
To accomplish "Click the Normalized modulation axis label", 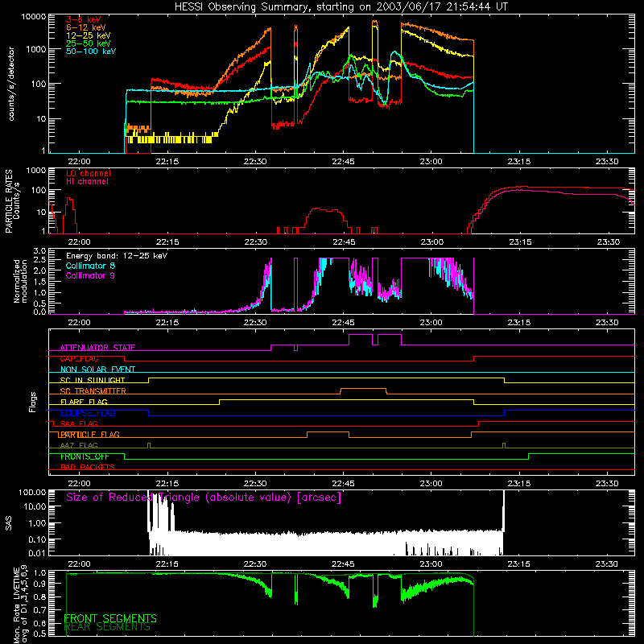I will 20,281.
